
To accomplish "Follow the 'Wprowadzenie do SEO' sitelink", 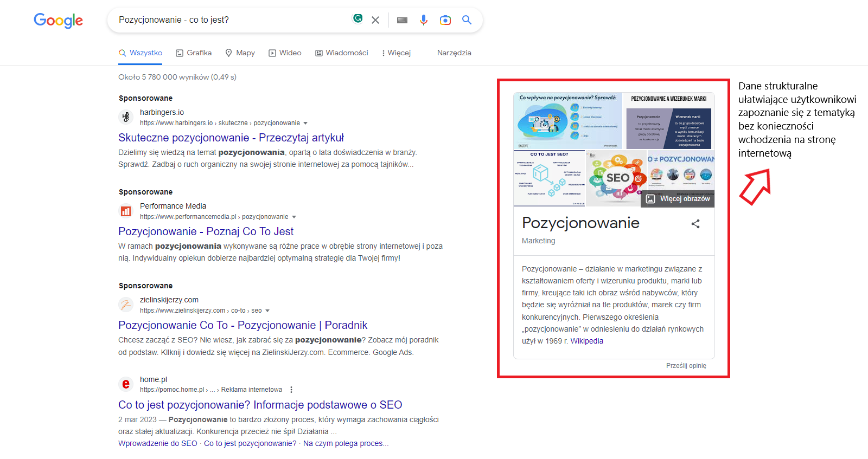I will point(158,443).
